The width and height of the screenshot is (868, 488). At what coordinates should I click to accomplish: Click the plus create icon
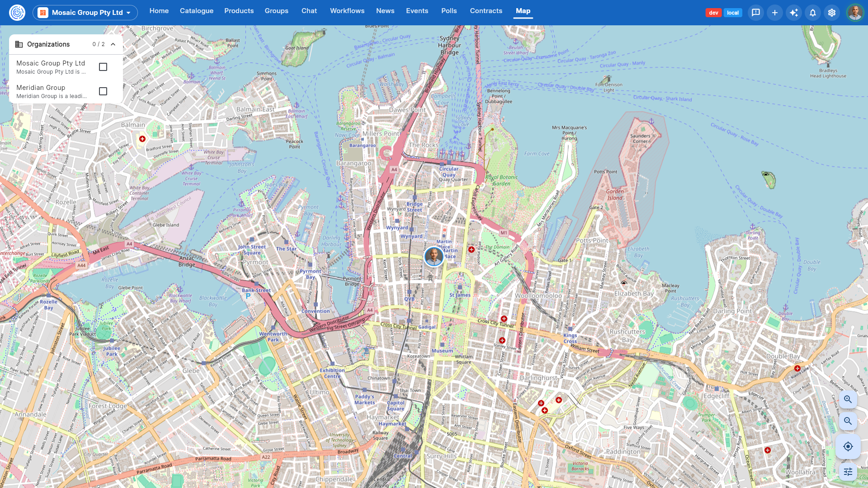[775, 13]
